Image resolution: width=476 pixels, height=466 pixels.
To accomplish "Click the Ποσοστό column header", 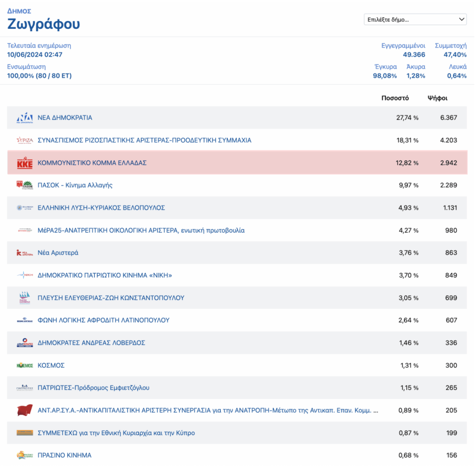I will point(395,98).
